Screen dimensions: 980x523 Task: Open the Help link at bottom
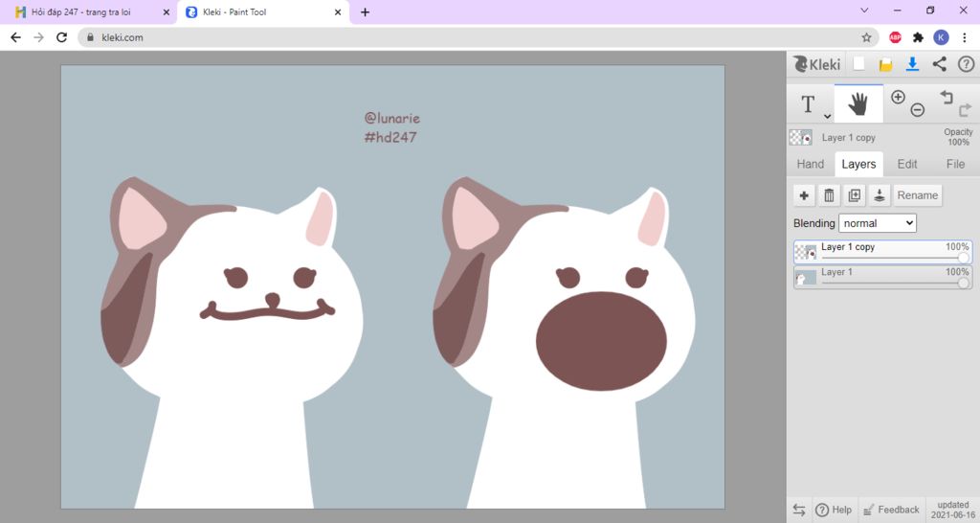[x=834, y=510]
